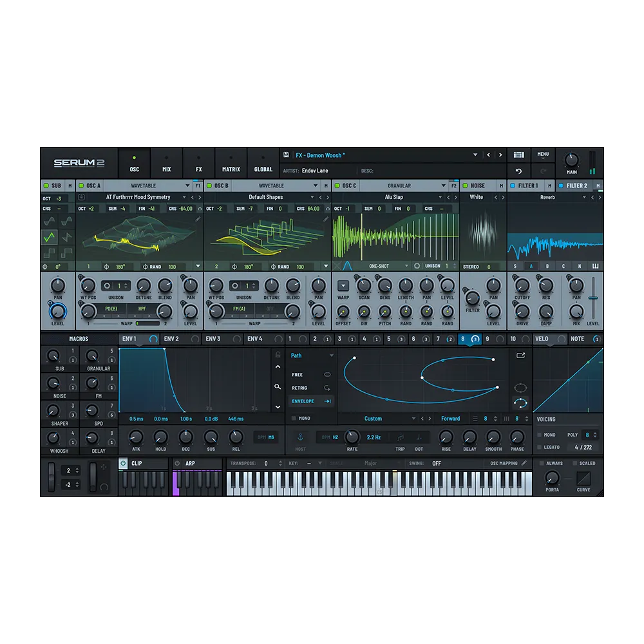The height and width of the screenshot is (644, 644).
Task: Click the Forward LFO direction selector
Action: pos(451,419)
